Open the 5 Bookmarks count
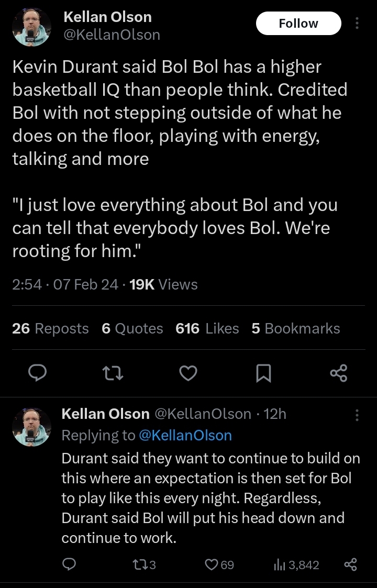Image resolution: width=377 pixels, height=588 pixels. point(296,328)
